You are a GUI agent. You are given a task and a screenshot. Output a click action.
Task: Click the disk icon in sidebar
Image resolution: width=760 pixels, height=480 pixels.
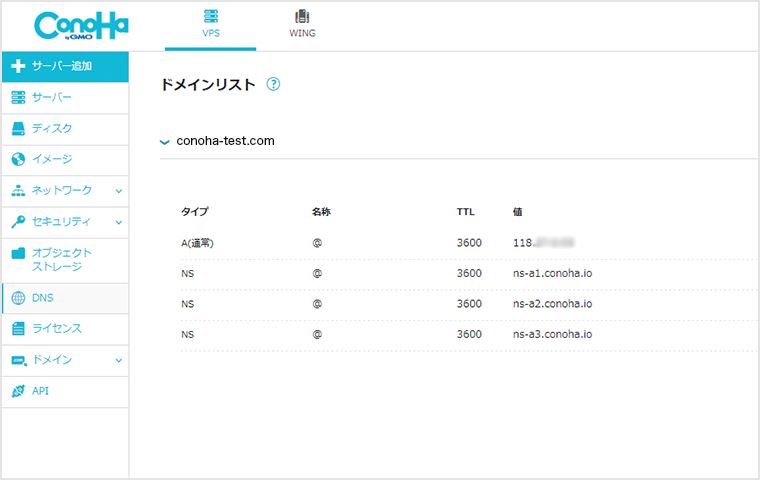(18, 128)
